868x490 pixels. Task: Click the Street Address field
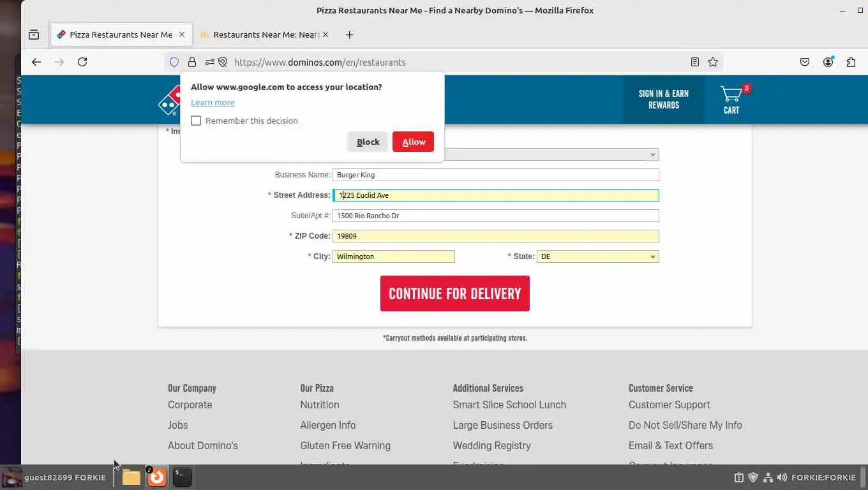tap(495, 195)
